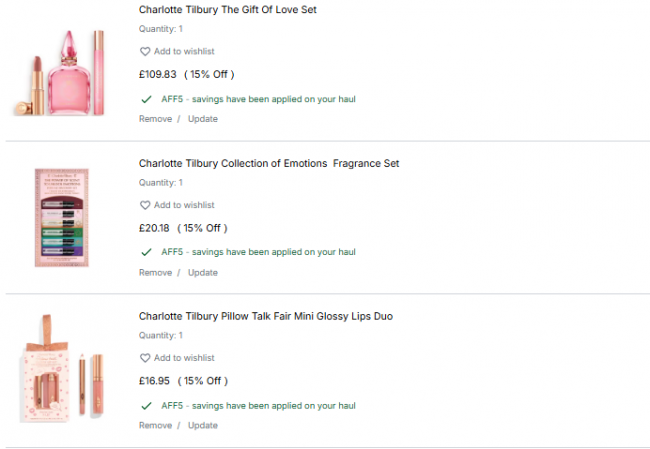650x449 pixels.
Task: View Pillow Talk Glossy Lips Duo image
Action: (64, 368)
